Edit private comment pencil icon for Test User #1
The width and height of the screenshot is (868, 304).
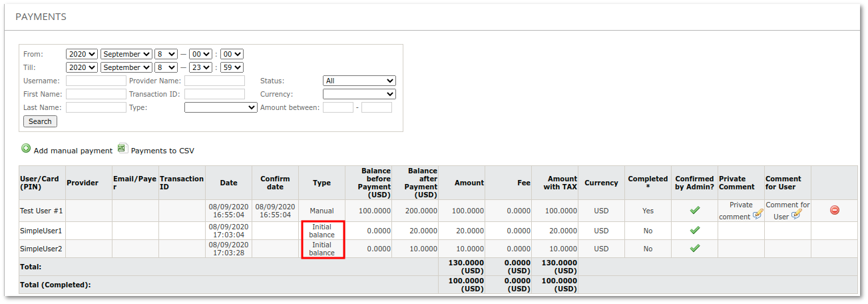point(758,215)
